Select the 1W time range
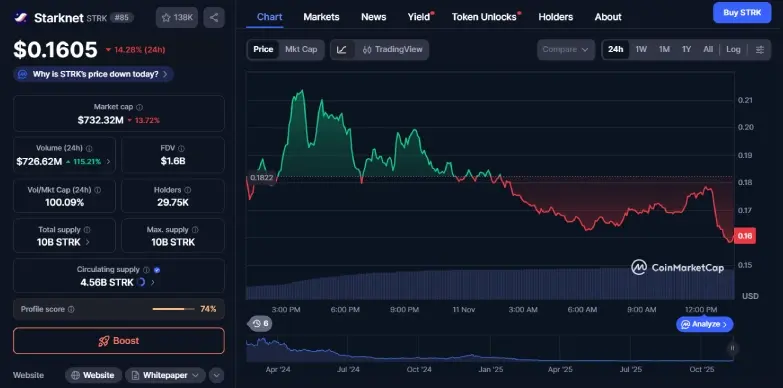The image size is (783, 388). (x=641, y=49)
